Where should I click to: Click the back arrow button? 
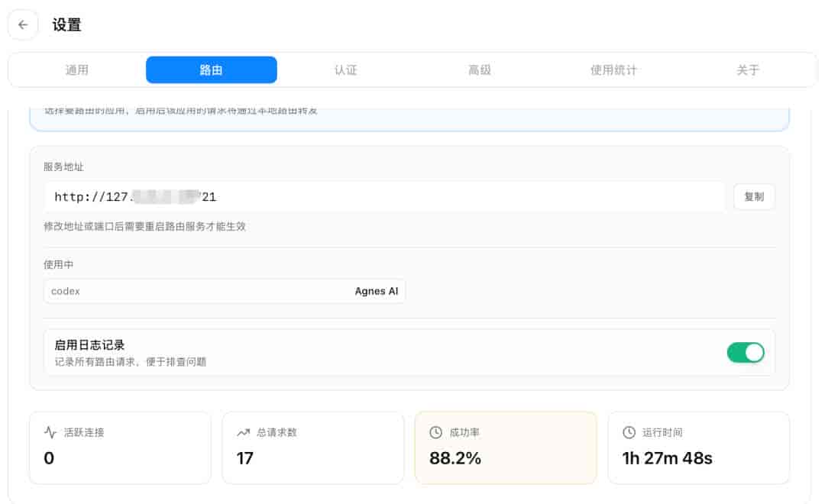pyautogui.click(x=23, y=24)
